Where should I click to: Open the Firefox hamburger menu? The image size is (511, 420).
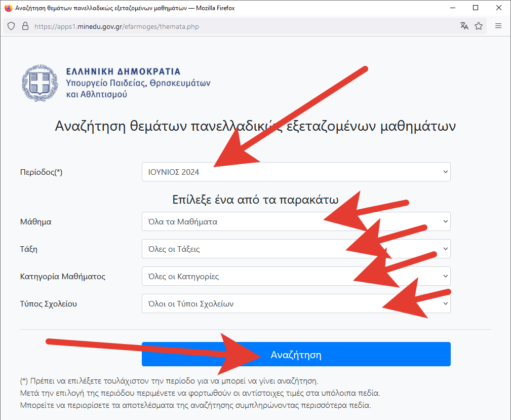(x=498, y=26)
